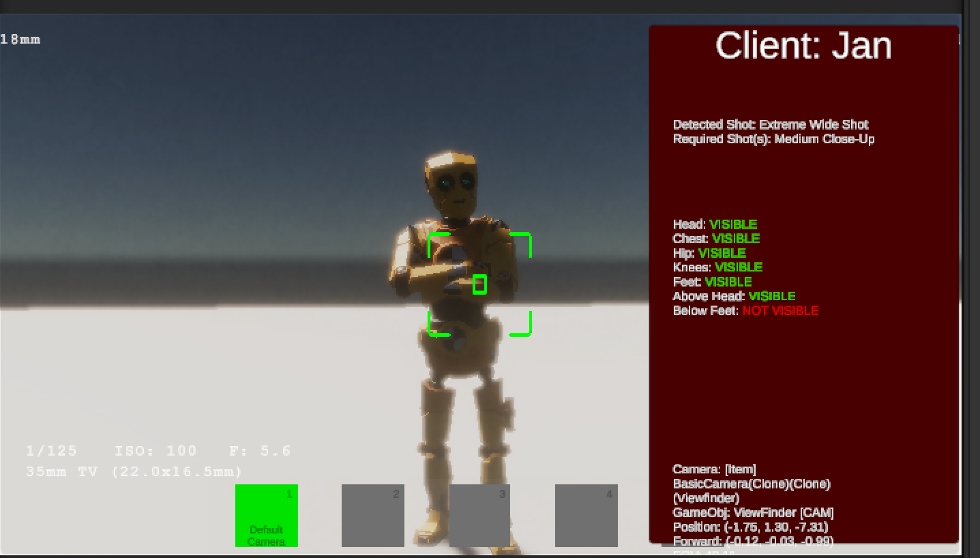Click the ISO: 100 readout
The height and width of the screenshot is (558, 980).
156,451
